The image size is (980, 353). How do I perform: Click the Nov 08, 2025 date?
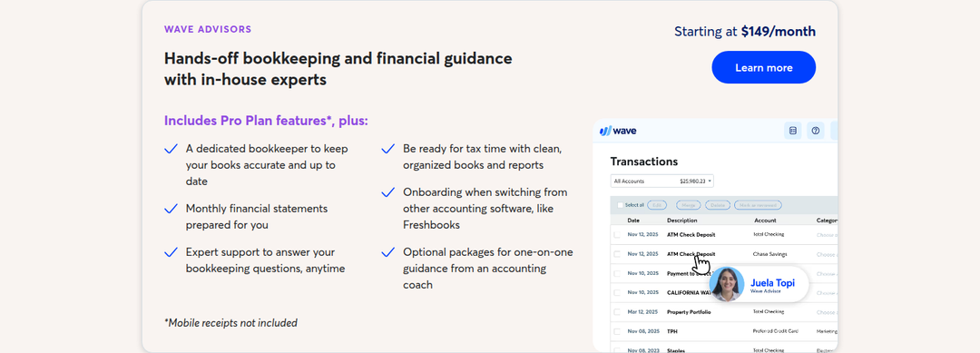point(642,331)
